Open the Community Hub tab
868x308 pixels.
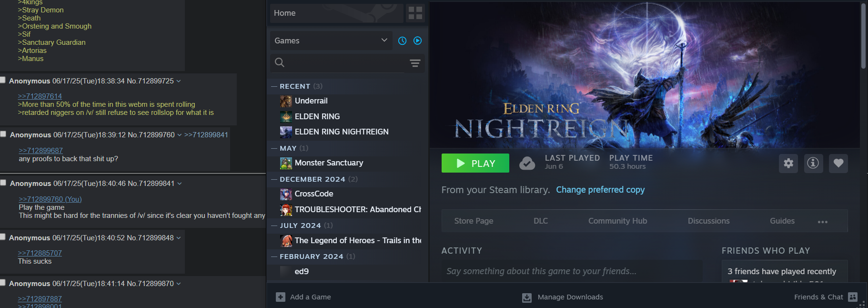pyautogui.click(x=617, y=221)
